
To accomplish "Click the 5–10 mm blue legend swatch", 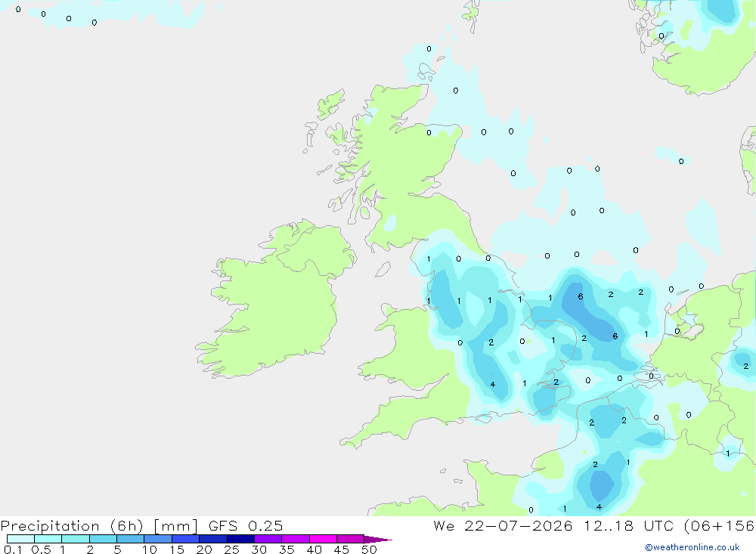I will (x=131, y=539).
